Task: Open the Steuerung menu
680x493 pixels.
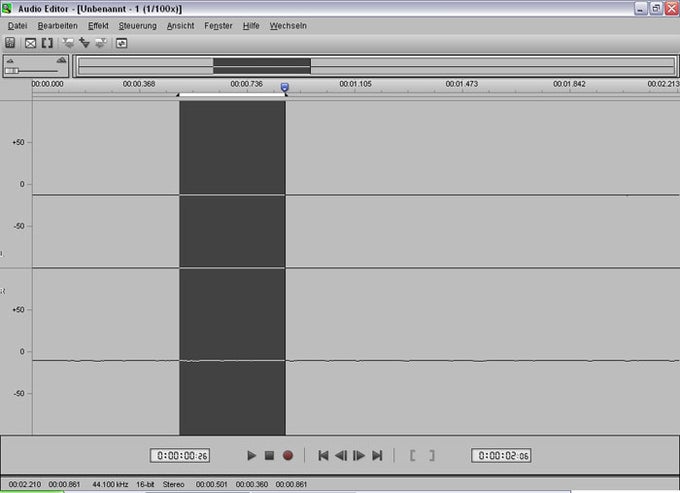Action: [x=137, y=26]
